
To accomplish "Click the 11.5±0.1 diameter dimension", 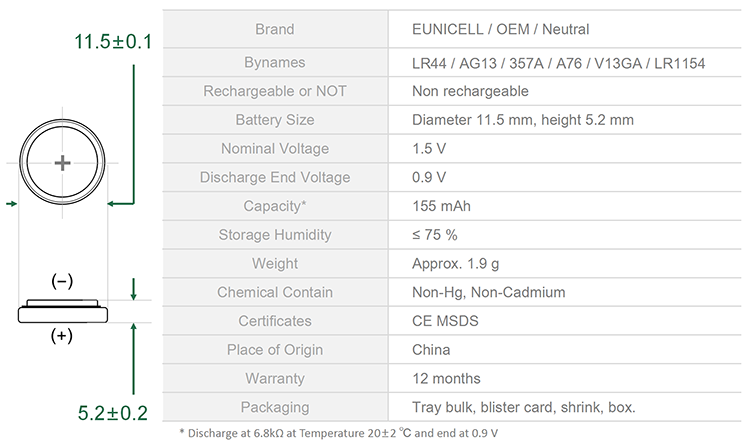I will pyautogui.click(x=113, y=42).
